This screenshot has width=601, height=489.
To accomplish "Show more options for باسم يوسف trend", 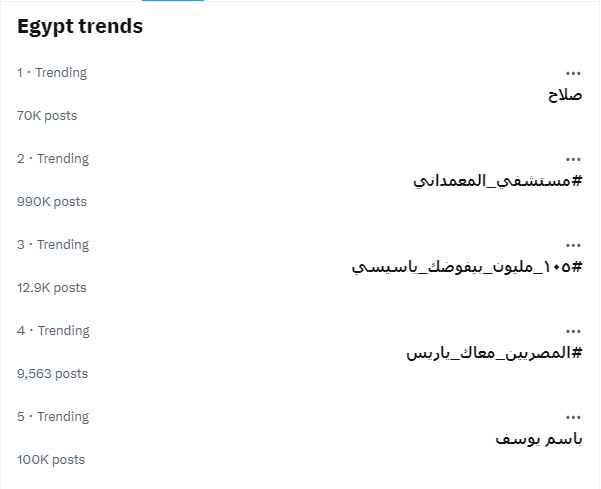I will pyautogui.click(x=573, y=417).
